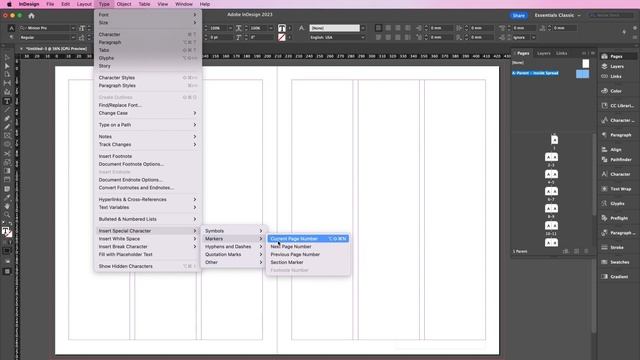Click the spread 4-5 thumbnail

tap(551, 174)
